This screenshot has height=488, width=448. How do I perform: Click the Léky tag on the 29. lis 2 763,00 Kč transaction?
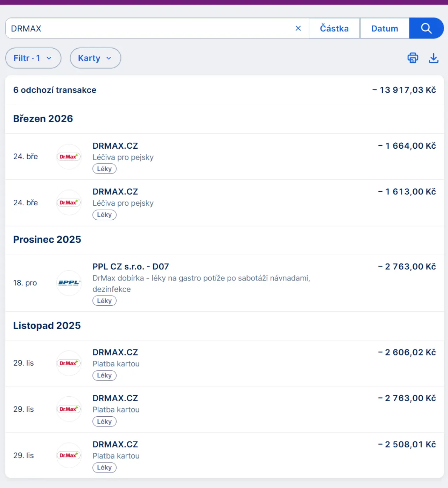coord(104,422)
